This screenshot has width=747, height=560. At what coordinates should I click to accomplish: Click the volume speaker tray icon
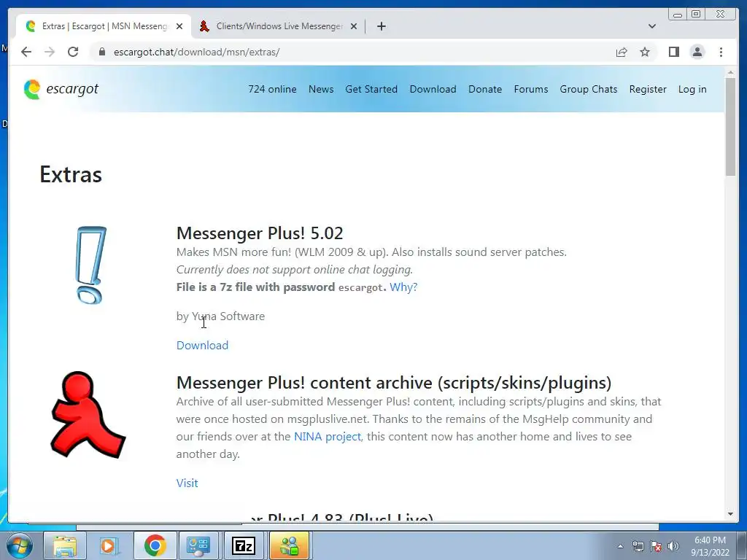click(673, 546)
